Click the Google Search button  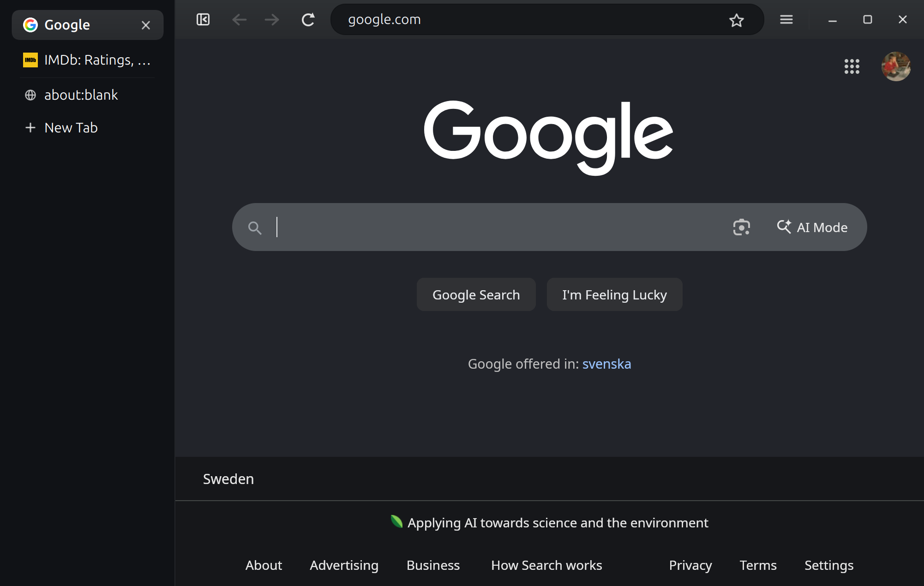pyautogui.click(x=476, y=294)
